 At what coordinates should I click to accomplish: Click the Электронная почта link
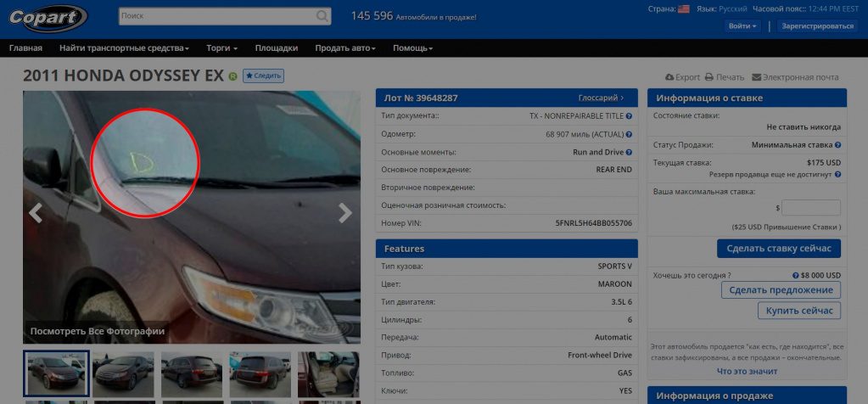coord(795,77)
